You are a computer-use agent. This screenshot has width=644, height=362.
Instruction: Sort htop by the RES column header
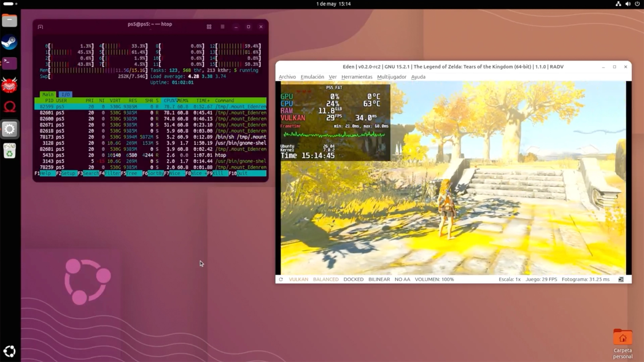pyautogui.click(x=133, y=101)
